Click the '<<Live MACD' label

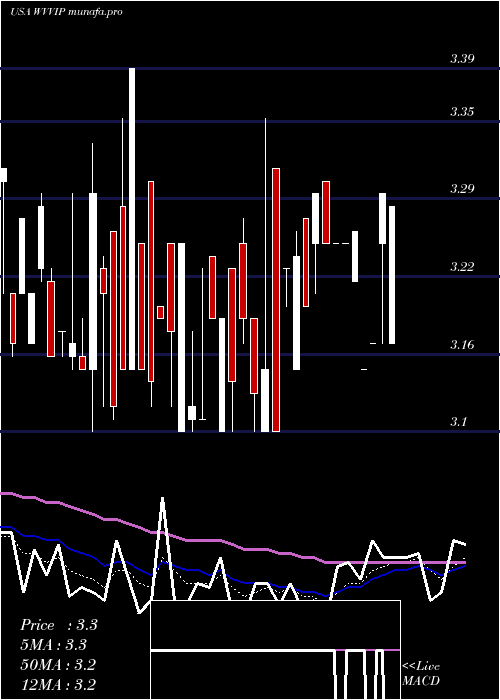(x=421, y=673)
